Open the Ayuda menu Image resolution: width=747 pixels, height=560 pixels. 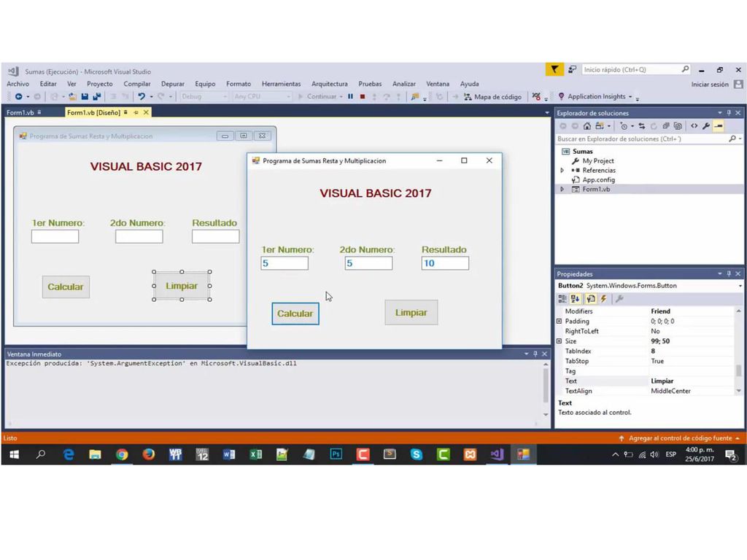(469, 84)
